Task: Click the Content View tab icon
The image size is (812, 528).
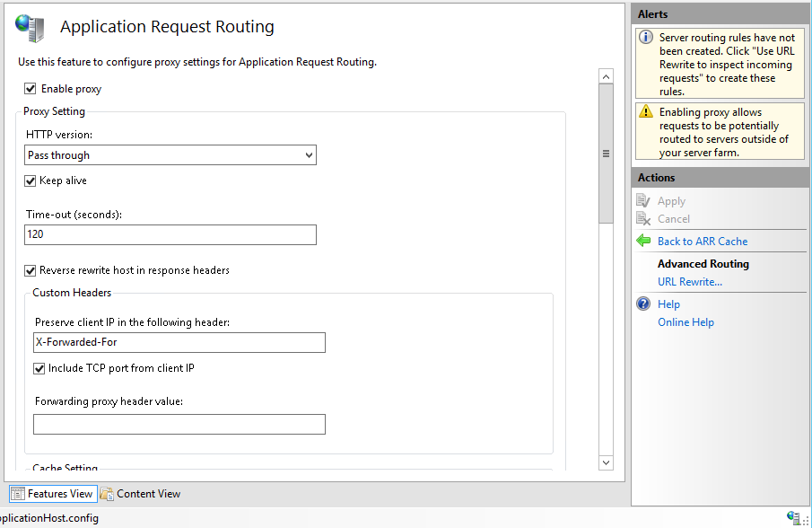Action: (107, 494)
